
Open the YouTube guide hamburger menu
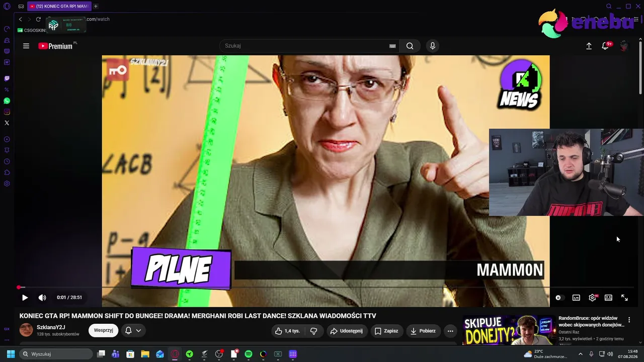click(x=26, y=46)
